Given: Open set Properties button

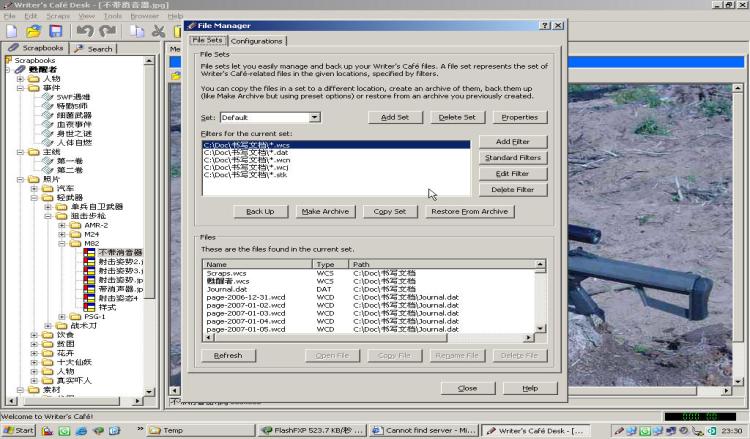Looking at the screenshot, I should coord(520,117).
